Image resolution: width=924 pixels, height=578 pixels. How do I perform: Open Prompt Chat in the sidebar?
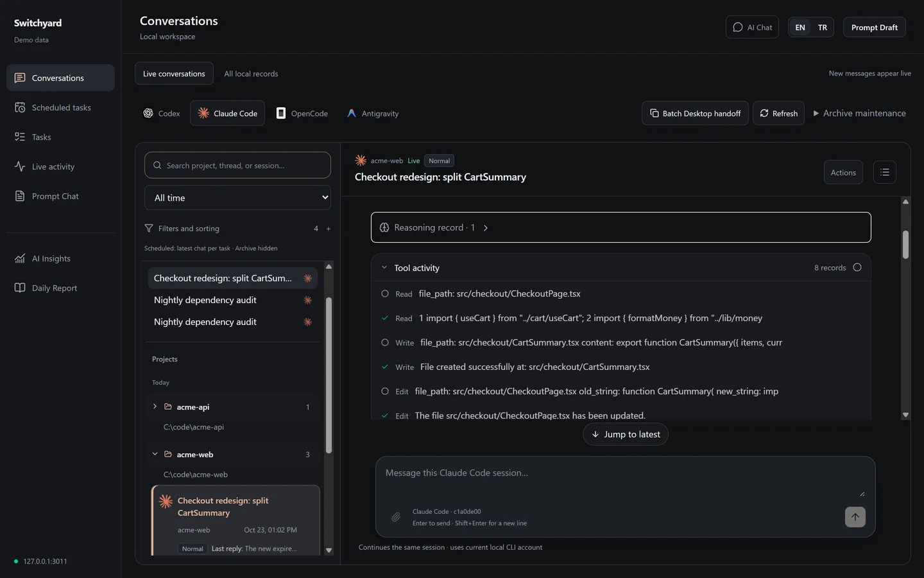click(60, 196)
